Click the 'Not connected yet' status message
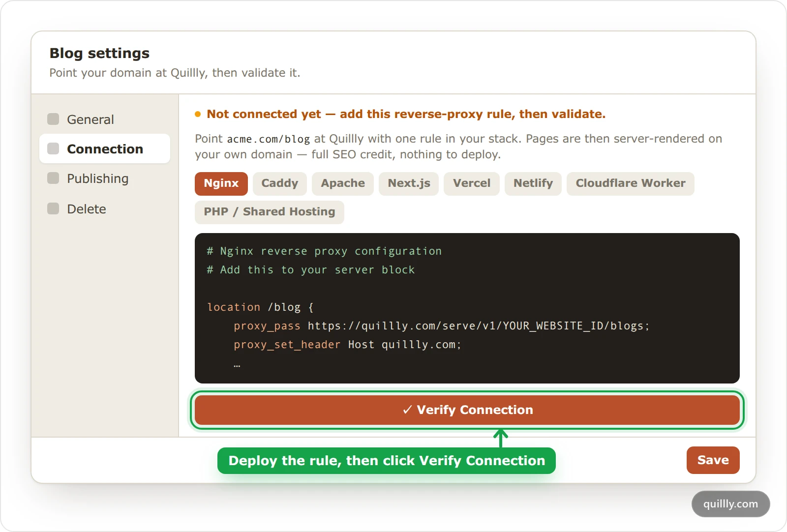The height and width of the screenshot is (532, 787). 400,114
